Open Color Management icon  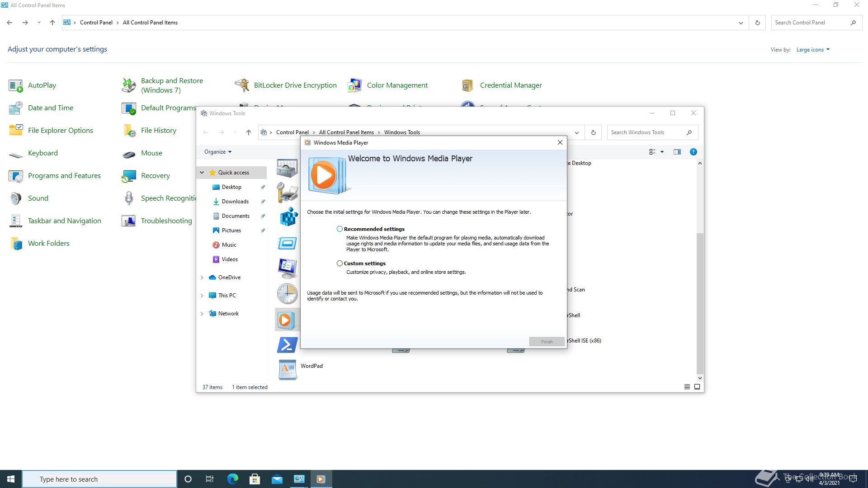coord(355,85)
